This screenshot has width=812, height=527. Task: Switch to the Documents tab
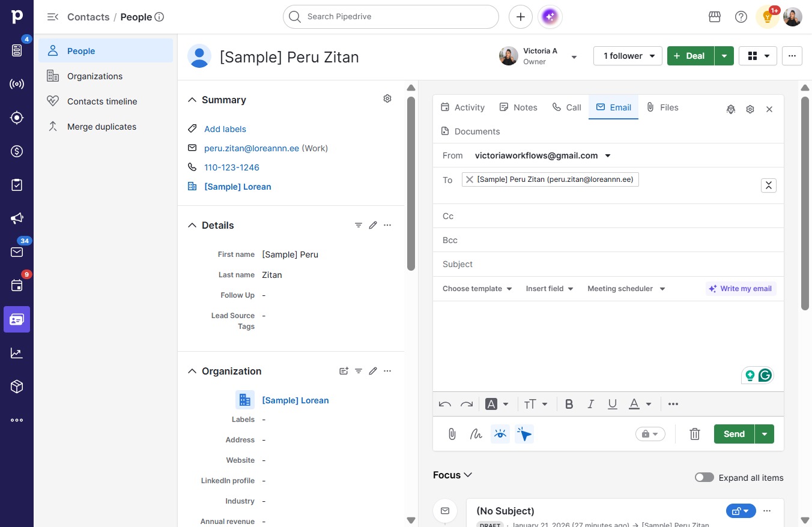coord(470,131)
